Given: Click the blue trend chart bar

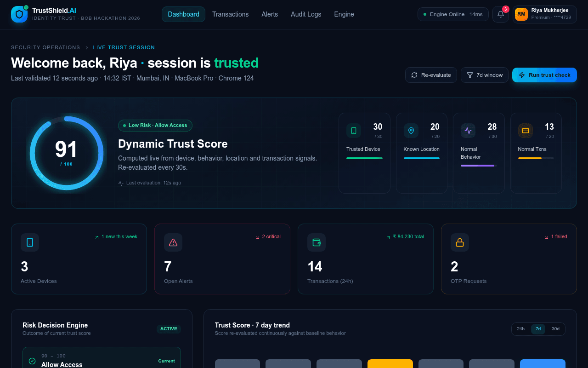Looking at the screenshot, I should click(x=543, y=364).
